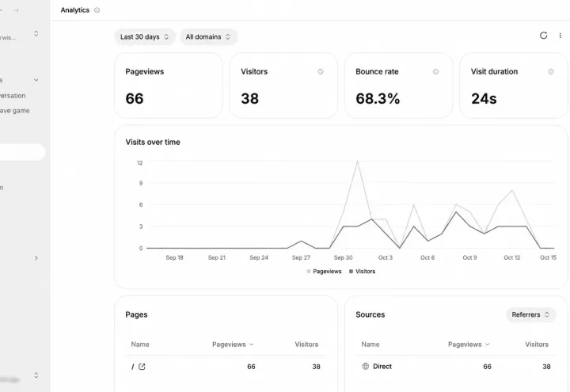
Task: Click the info icon beside Analytics title
Action: tap(97, 10)
